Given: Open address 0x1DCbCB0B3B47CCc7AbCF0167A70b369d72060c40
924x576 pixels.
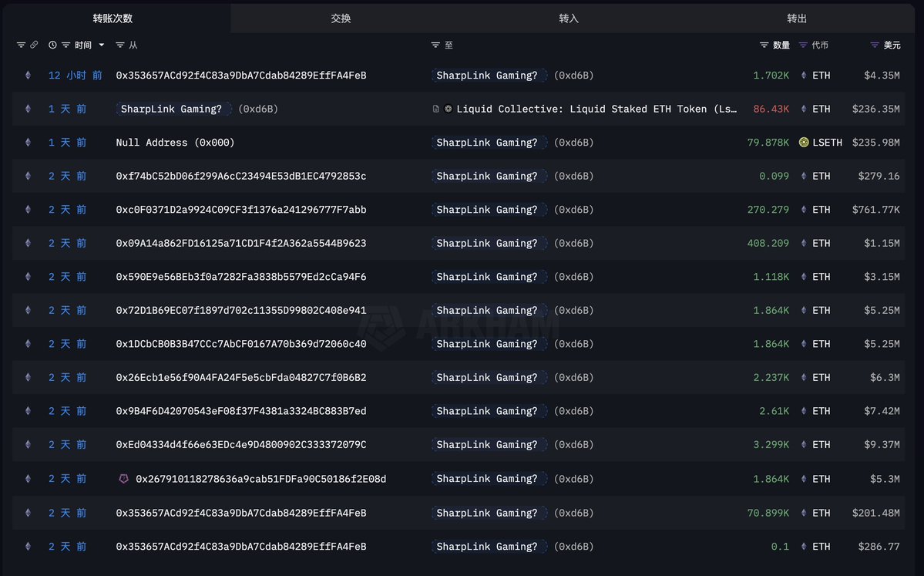Looking at the screenshot, I should (241, 344).
